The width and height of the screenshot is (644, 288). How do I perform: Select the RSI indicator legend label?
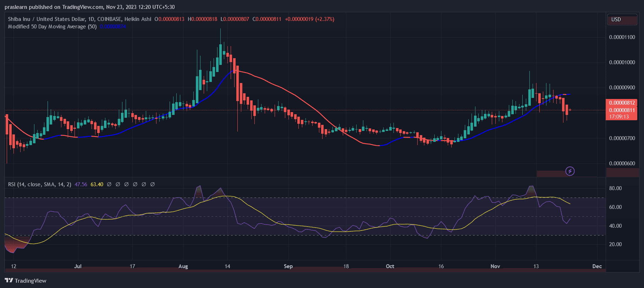[39, 184]
